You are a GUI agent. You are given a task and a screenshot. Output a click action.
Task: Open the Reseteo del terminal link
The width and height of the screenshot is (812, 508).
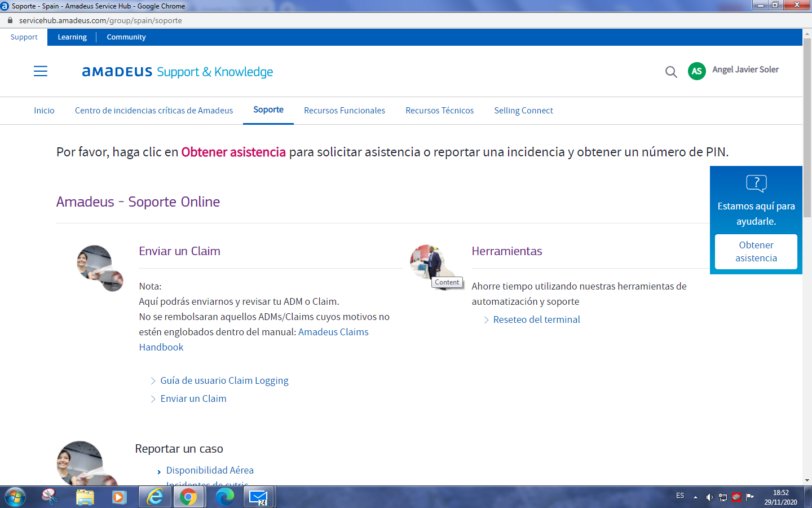point(536,319)
